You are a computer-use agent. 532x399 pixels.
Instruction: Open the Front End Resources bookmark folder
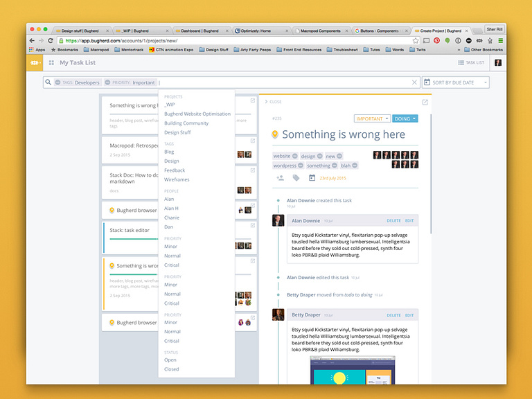pyautogui.click(x=299, y=50)
